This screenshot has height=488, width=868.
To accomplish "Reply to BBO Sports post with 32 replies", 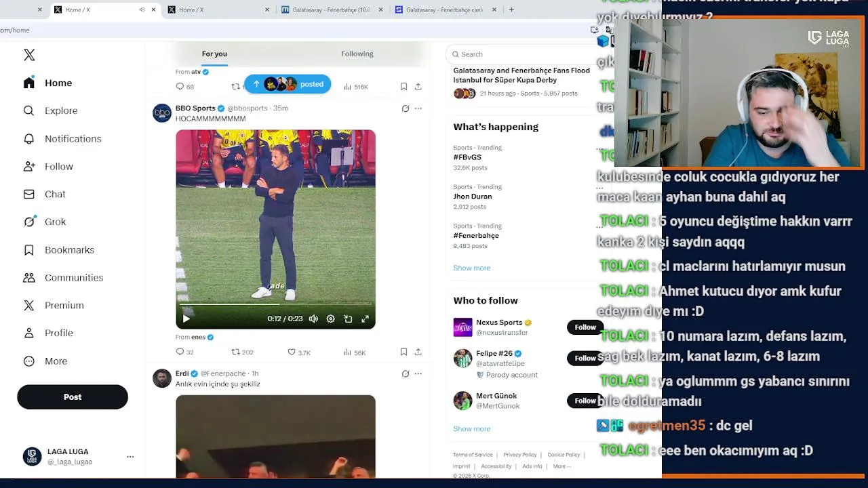I will point(184,352).
